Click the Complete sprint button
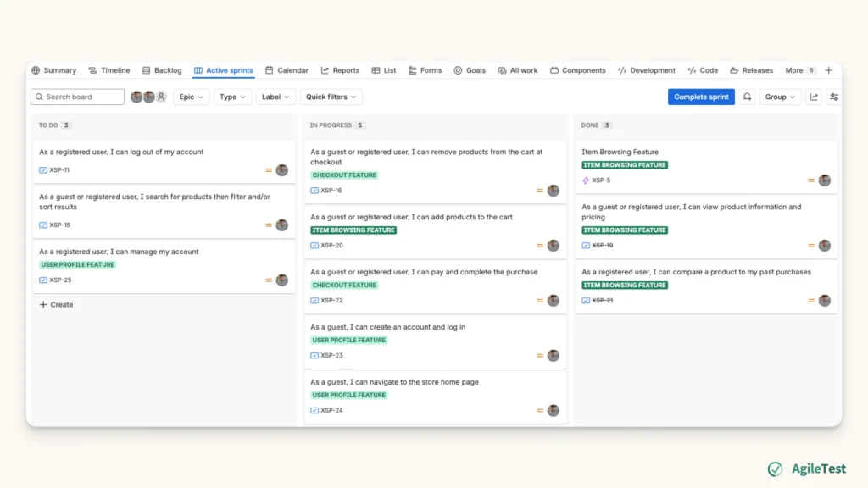This screenshot has height=488, width=868. point(701,97)
